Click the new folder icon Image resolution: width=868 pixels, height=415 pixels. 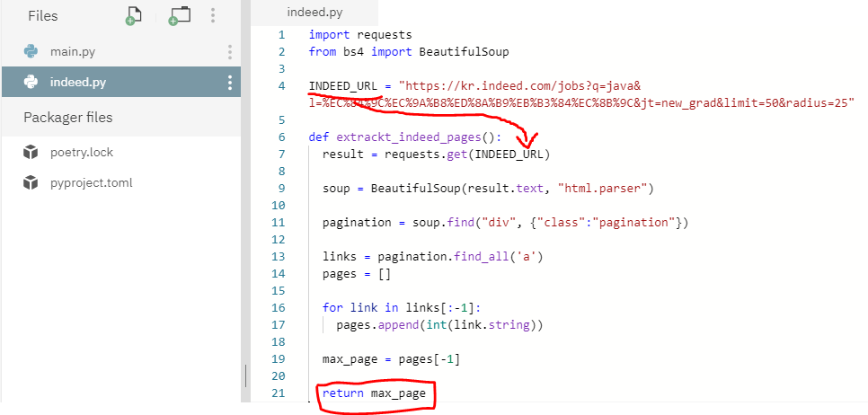(180, 15)
